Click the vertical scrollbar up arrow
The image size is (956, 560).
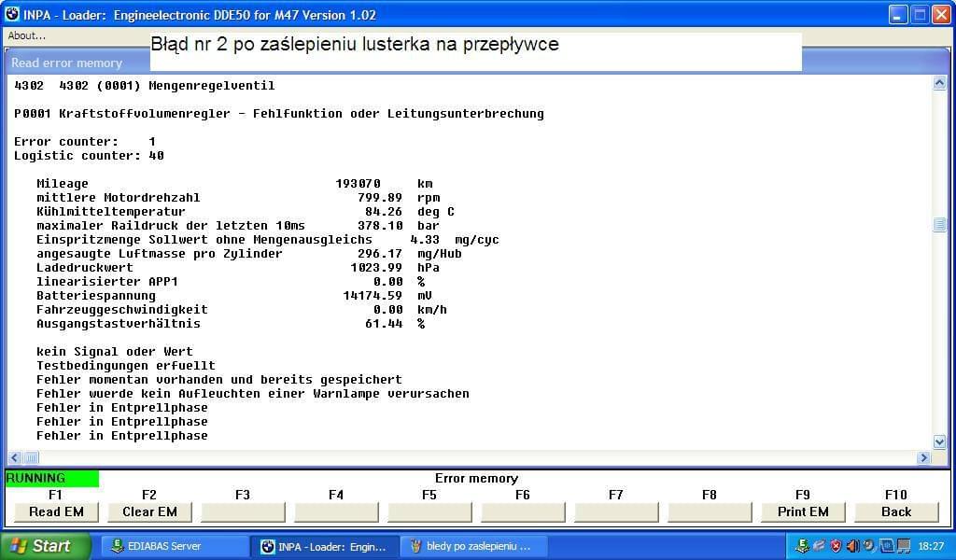pos(939,82)
